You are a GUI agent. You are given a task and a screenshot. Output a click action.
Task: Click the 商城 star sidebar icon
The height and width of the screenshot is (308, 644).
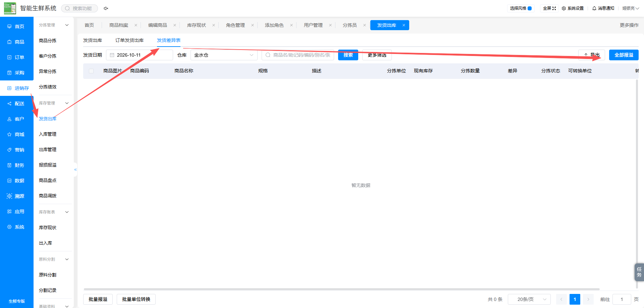click(x=9, y=134)
